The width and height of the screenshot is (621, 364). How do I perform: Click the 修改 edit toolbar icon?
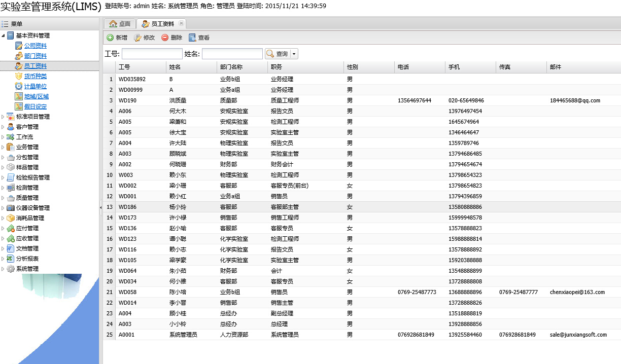click(x=137, y=38)
